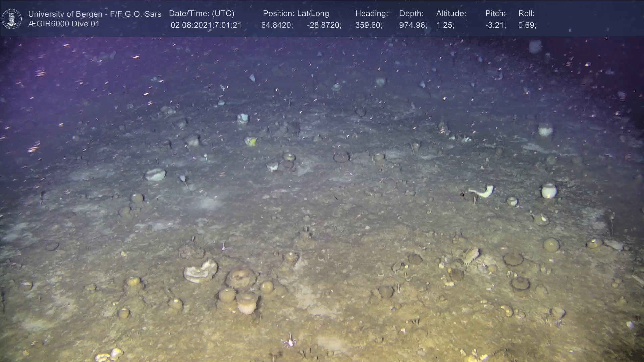The height and width of the screenshot is (362, 644).
Task: Select the ÆGIR6000 Dive 01 label
Action: (x=64, y=24)
